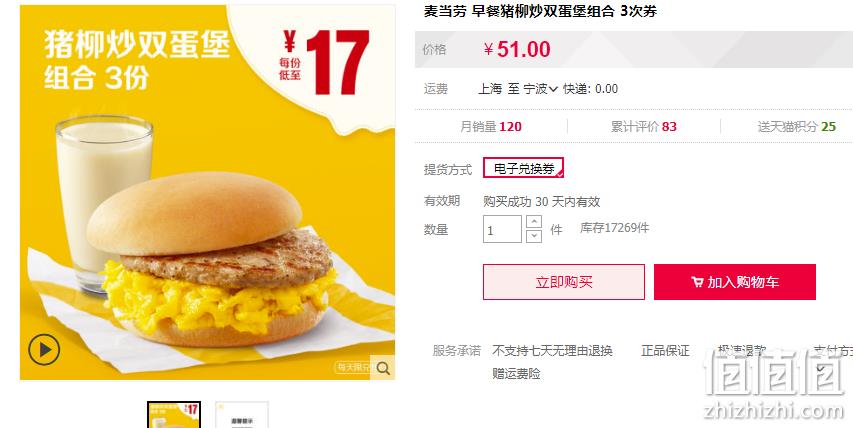This screenshot has height=428, width=853.
Task: Click the shopping cart icon in the cart button
Action: (x=697, y=282)
